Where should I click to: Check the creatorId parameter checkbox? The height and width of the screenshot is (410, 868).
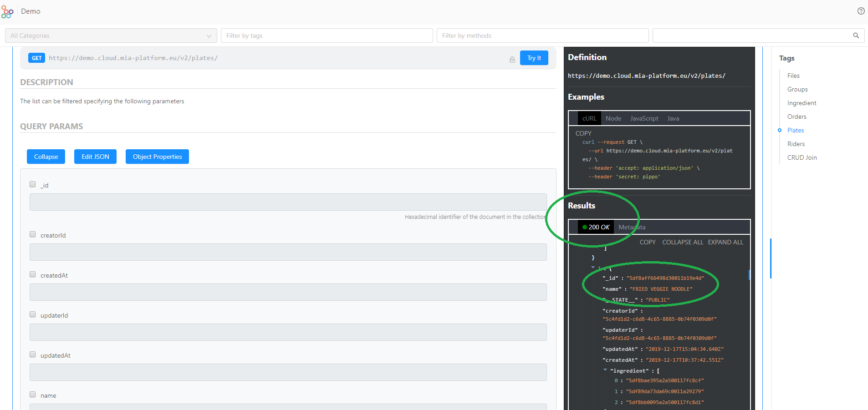click(x=33, y=234)
